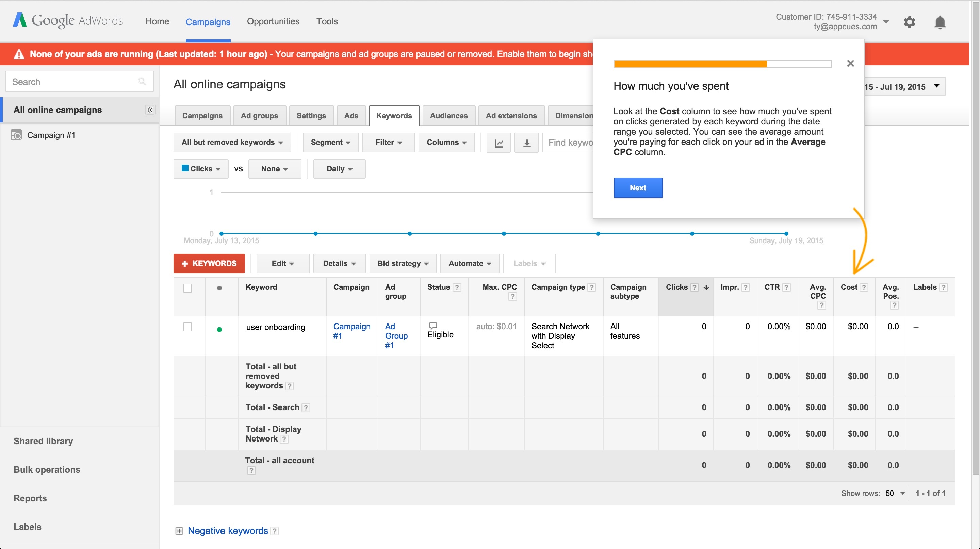The width and height of the screenshot is (980, 549).
Task: Switch to the Ad extensions tab
Action: (x=511, y=116)
